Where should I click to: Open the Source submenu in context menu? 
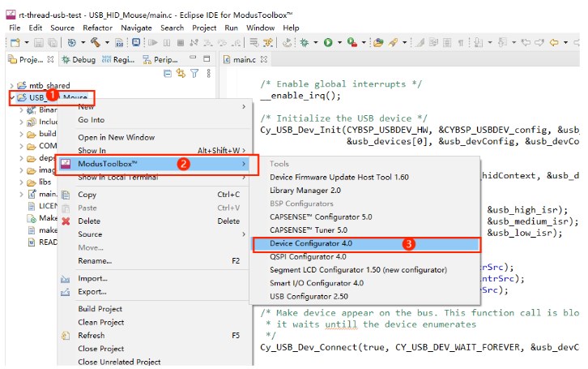click(x=154, y=234)
